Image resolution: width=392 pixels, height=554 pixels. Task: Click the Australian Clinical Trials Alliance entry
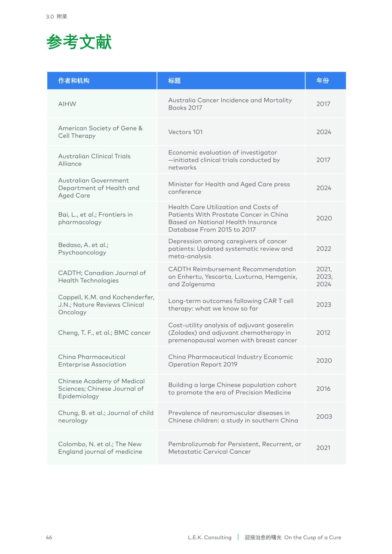[x=94, y=160]
